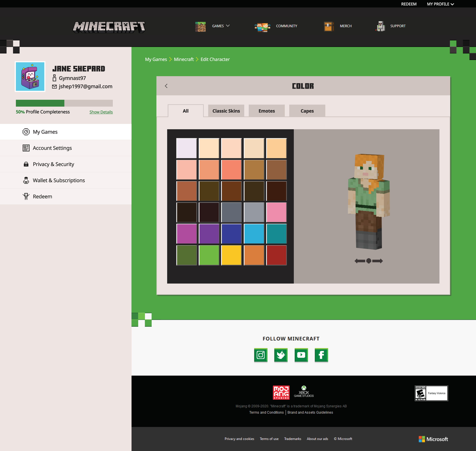Open Minecraft's Instagram page icon
This screenshot has height=451, width=476.
(x=261, y=355)
